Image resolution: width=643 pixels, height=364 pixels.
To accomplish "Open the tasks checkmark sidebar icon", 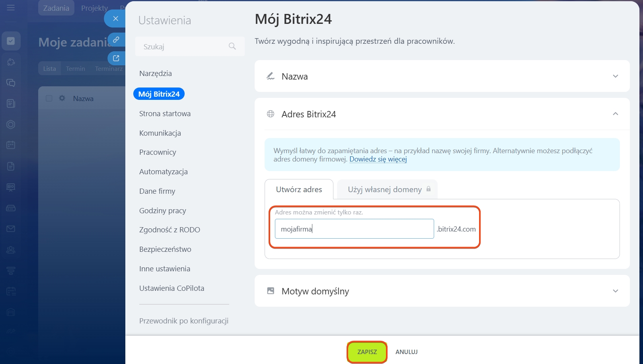I will [x=11, y=41].
